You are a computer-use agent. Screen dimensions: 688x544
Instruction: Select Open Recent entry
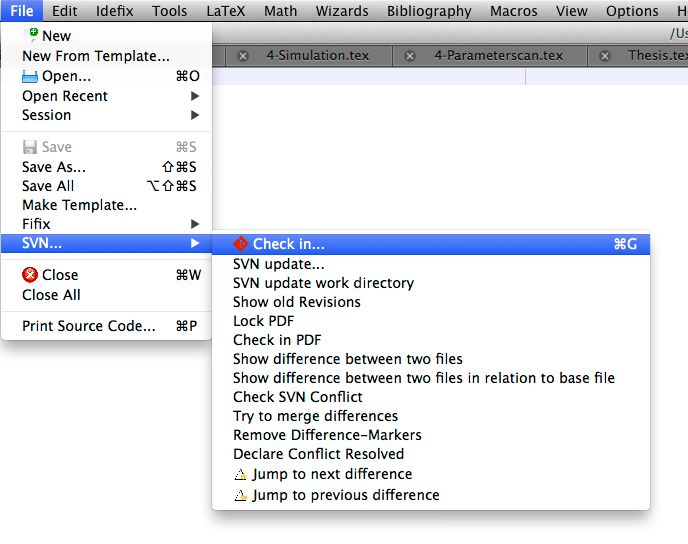[x=106, y=96]
